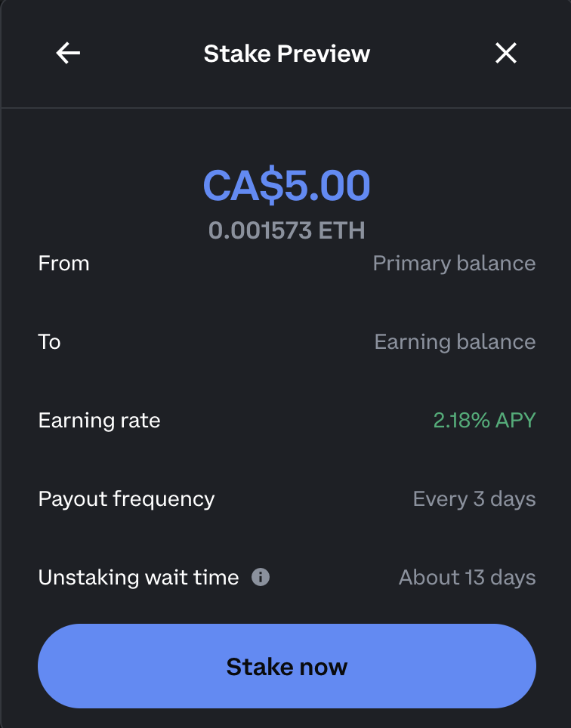Close the Stake Preview dialog
Viewport: 571px width, 728px height.
click(x=505, y=53)
